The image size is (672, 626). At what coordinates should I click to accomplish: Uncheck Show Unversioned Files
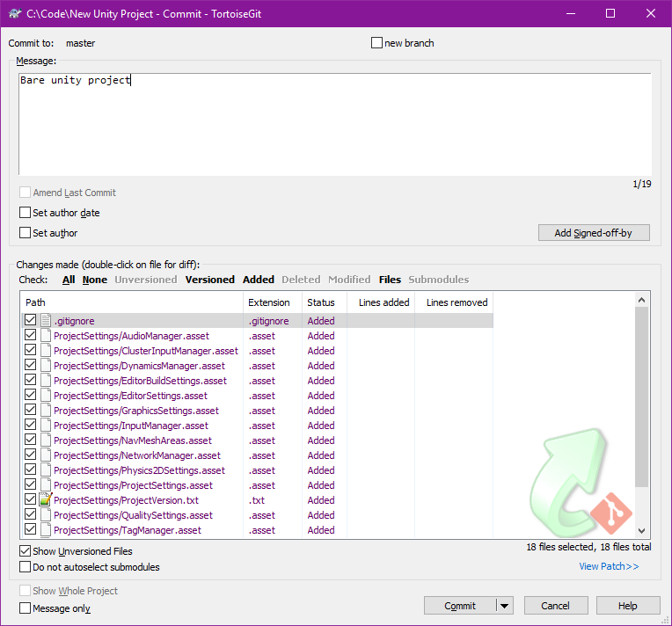click(x=26, y=551)
